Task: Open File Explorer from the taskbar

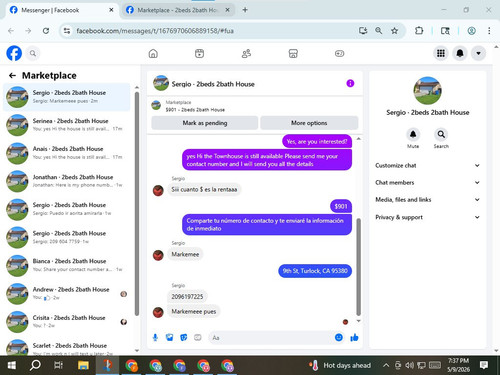Action: (x=83, y=365)
